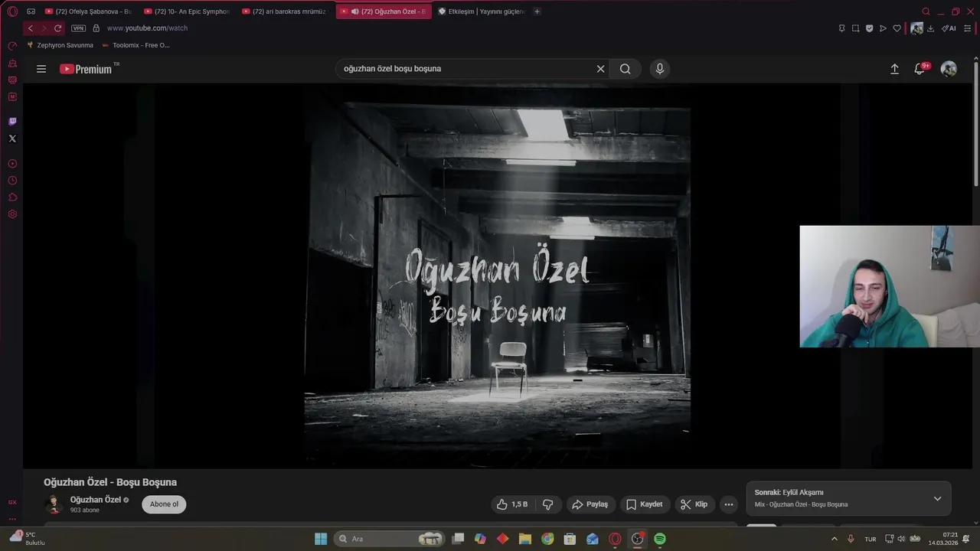Switch to the An Epic Symphony tab

[x=187, y=11]
